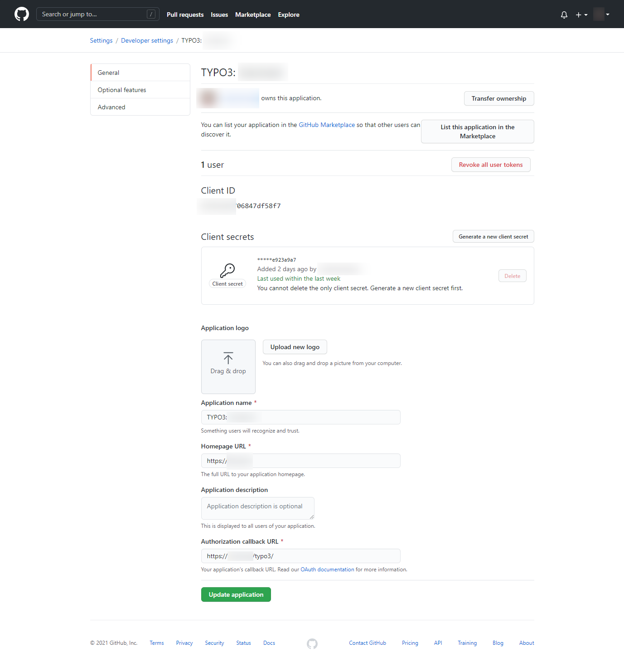Open the user avatar menu
Screen dimensions: 624x672
tap(601, 14)
